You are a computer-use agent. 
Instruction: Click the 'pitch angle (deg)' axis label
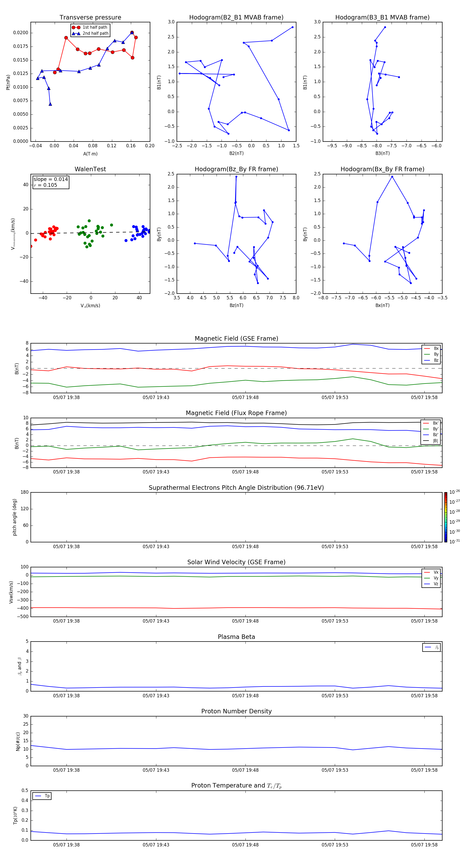tap(14, 517)
